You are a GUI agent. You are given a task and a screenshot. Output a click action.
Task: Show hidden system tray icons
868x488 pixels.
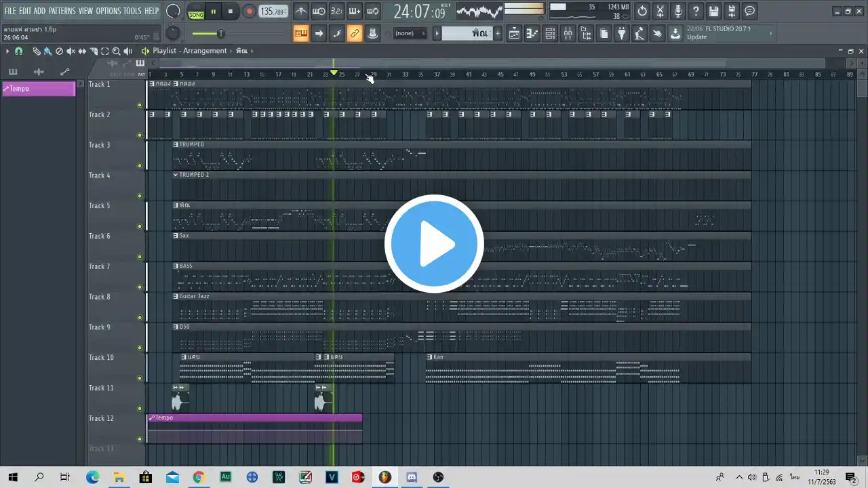[739, 477]
